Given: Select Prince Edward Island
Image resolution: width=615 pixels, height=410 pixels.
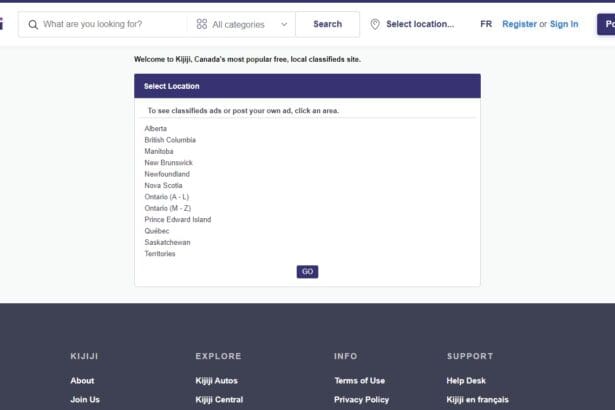Looking at the screenshot, I should point(178,219).
